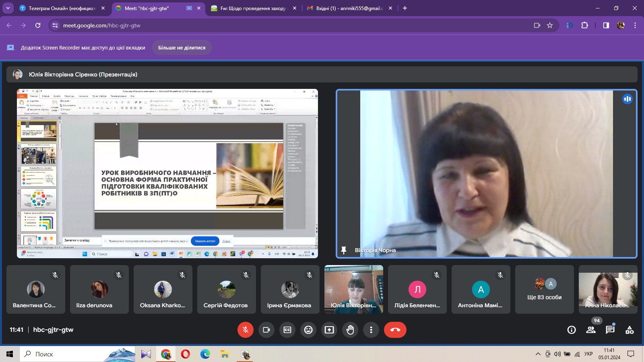Image resolution: width=644 pixels, height=362 pixels.
Task: Click presenter name Юлія Вікторівна Сіренко header
Action: 83,74
